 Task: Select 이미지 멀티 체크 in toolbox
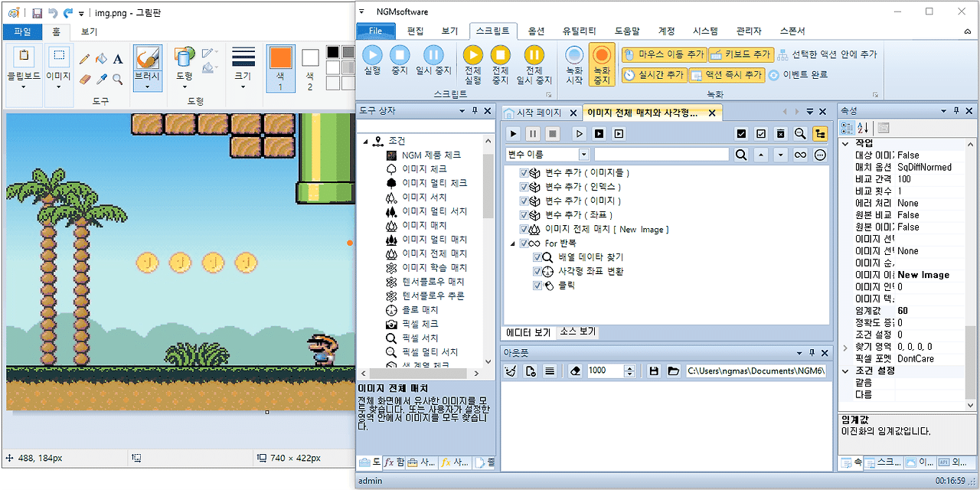[x=434, y=183]
